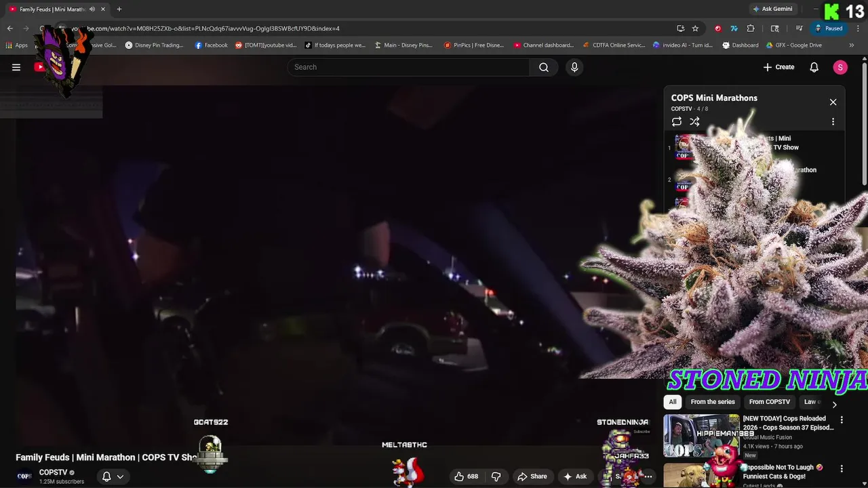868x488 pixels.
Task: Click the red extension icon in the toolbar
Action: (x=718, y=28)
